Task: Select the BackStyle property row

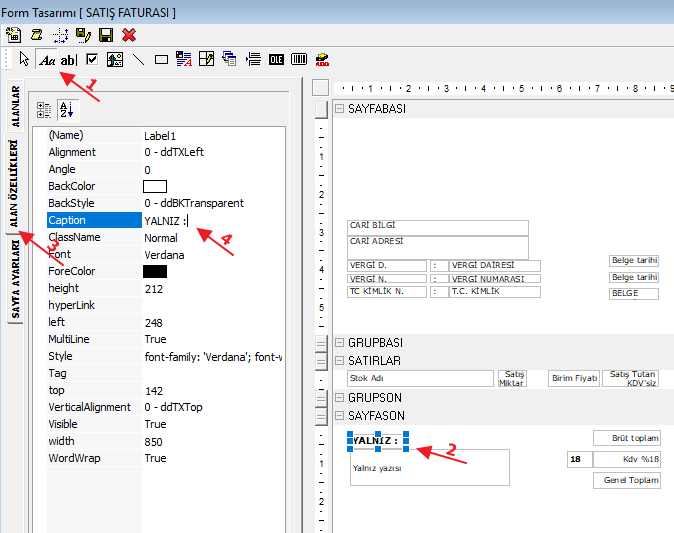Action: [165, 203]
